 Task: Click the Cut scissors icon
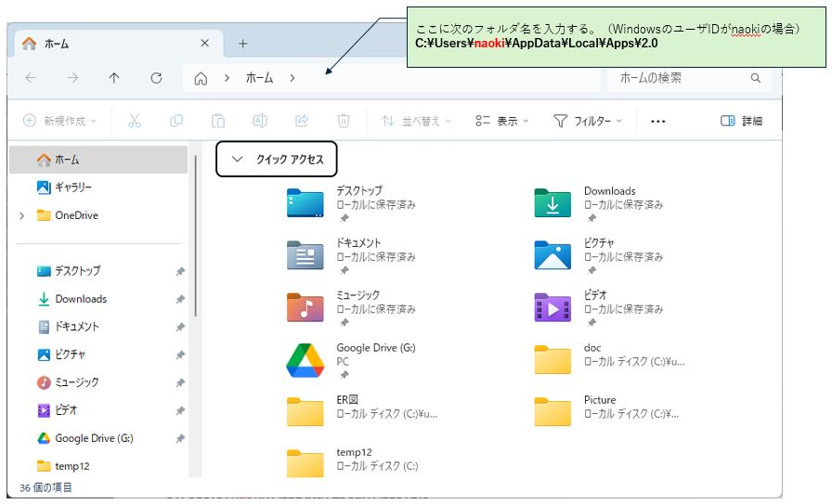click(x=134, y=121)
